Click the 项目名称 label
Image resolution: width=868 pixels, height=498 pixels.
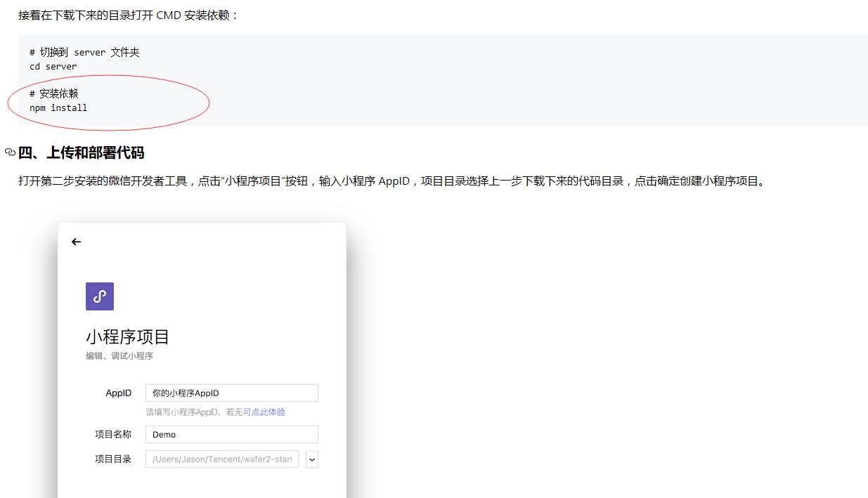113,434
